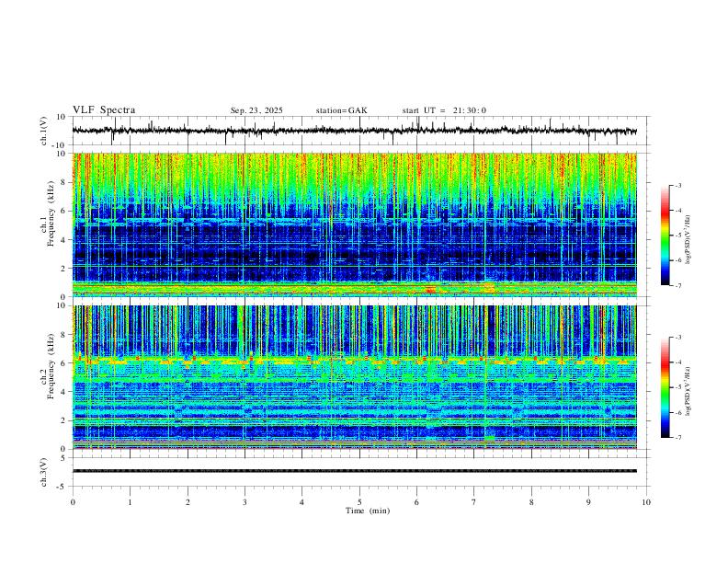Screen dimensions: 728x563
Task: Click the "5" tick of ch.3(V) axis
Action: tap(63, 458)
